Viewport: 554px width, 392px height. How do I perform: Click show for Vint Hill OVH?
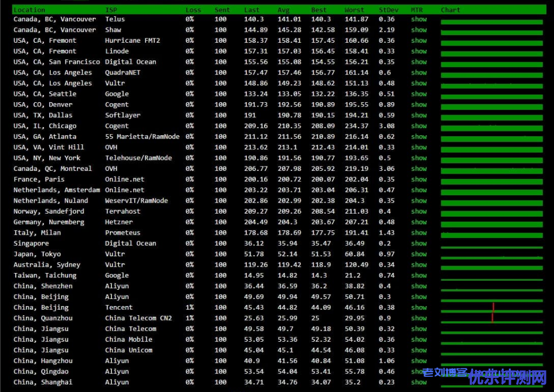419,147
